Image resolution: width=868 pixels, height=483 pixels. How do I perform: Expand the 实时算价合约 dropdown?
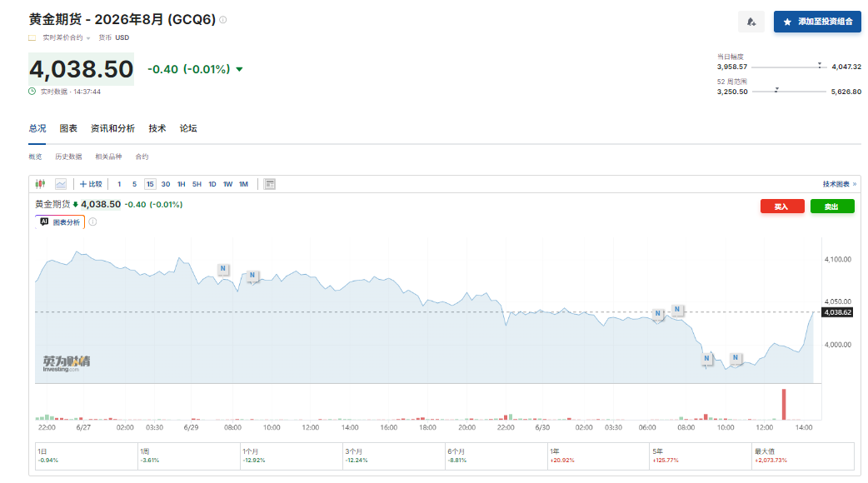pyautogui.click(x=67, y=37)
